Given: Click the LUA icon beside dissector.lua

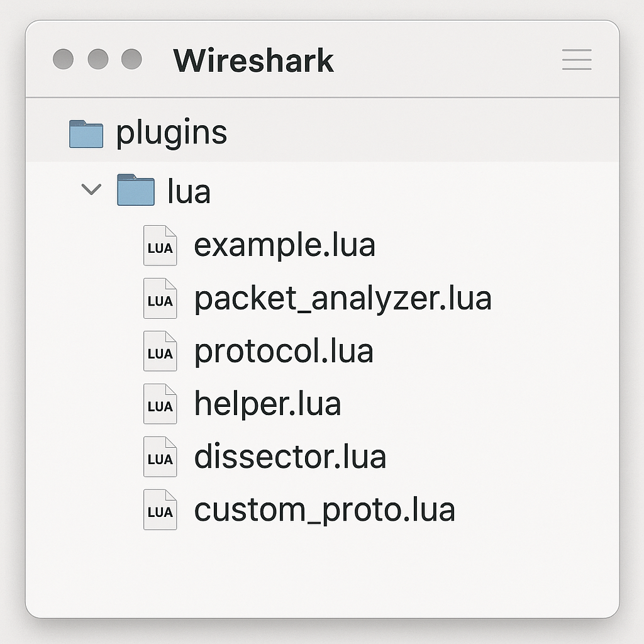Looking at the screenshot, I should click(x=160, y=457).
